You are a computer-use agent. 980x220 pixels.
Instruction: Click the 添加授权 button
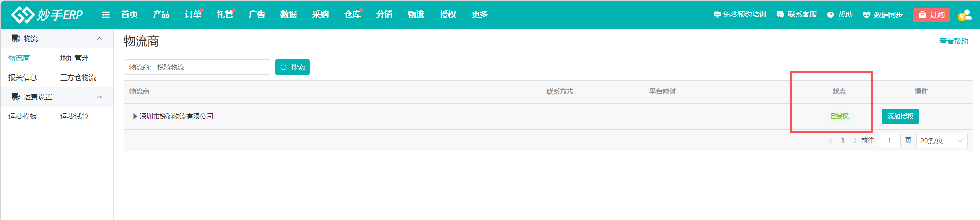(x=900, y=116)
